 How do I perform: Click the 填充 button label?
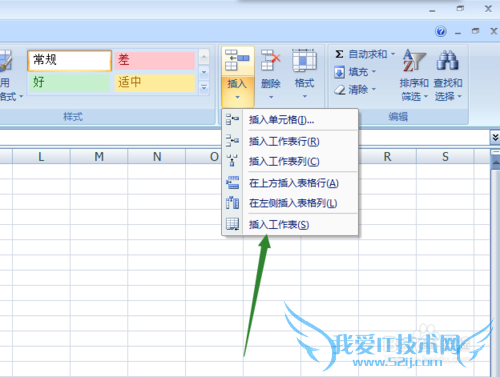(358, 72)
